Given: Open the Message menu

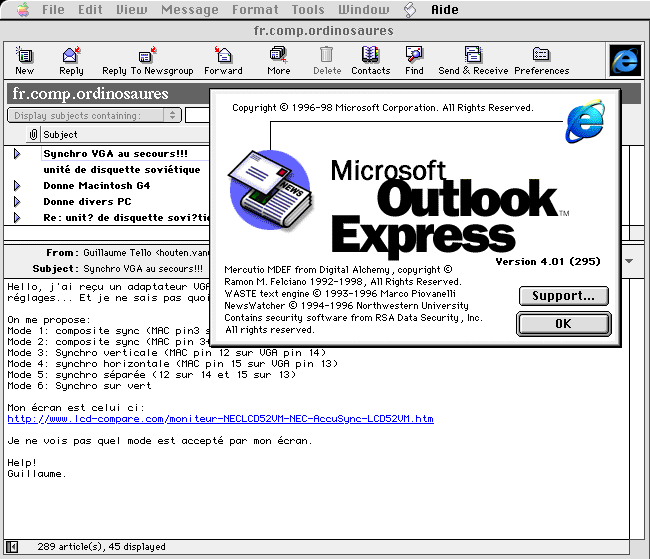Looking at the screenshot, I should coord(190,10).
